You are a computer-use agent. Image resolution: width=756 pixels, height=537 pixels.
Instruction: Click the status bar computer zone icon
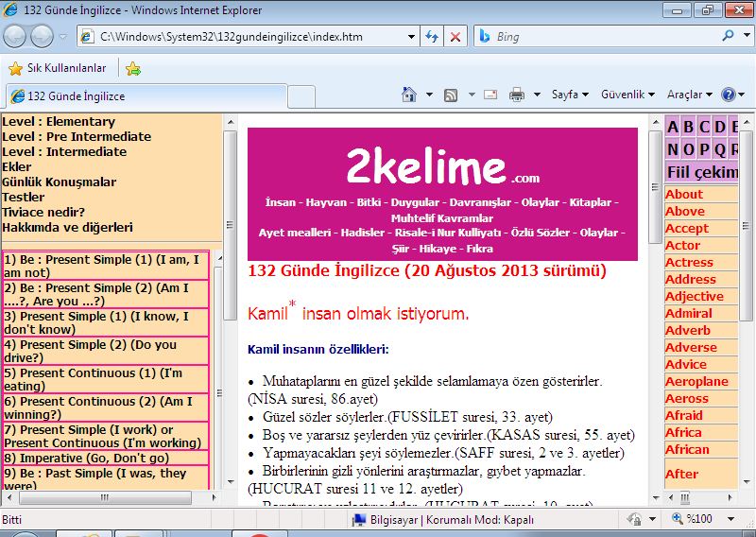(359, 520)
